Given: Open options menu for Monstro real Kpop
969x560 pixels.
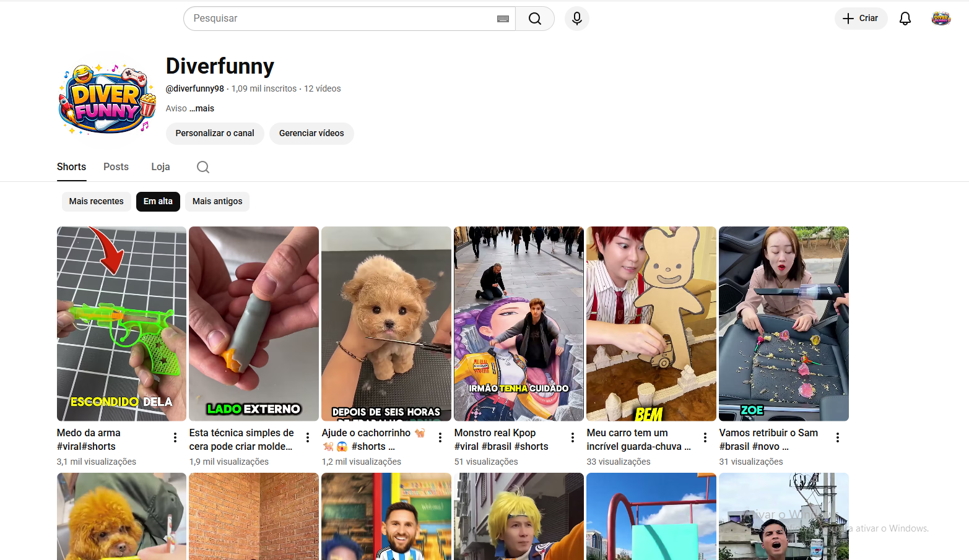Looking at the screenshot, I should pos(573,437).
